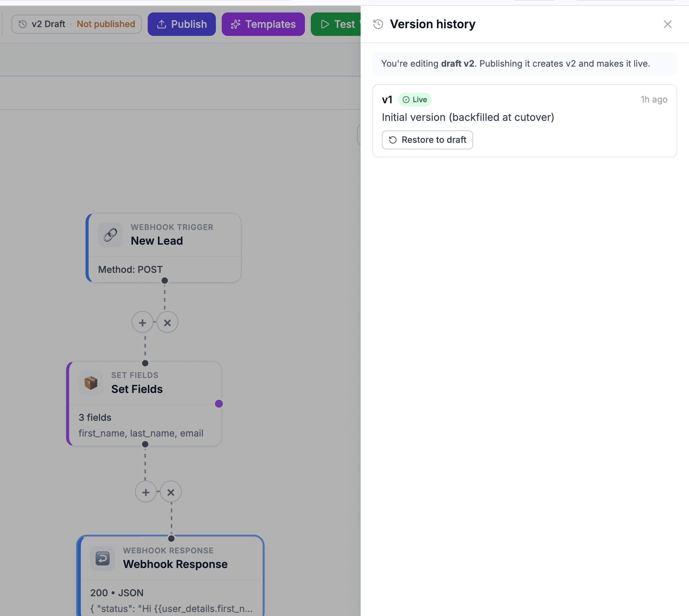Close the Version history panel
The height and width of the screenshot is (616, 689).
click(x=667, y=24)
